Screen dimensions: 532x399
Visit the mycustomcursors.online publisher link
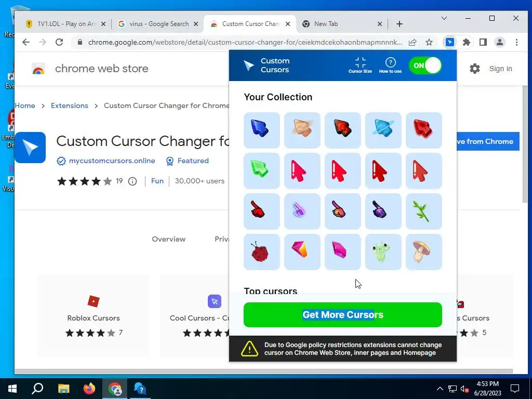pos(112,161)
